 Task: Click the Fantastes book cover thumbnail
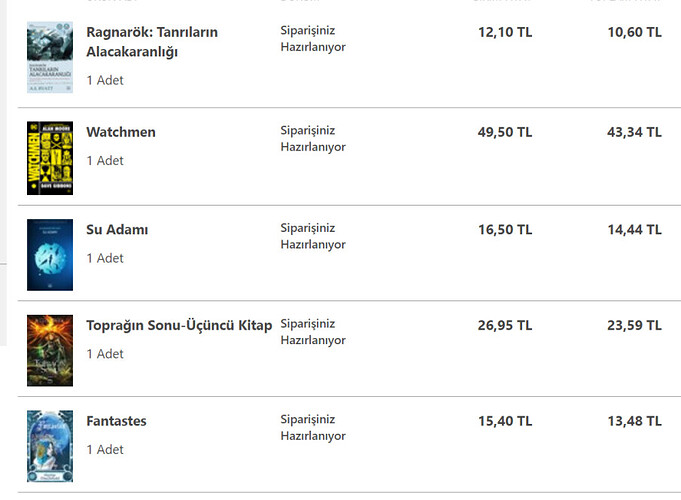tap(49, 445)
